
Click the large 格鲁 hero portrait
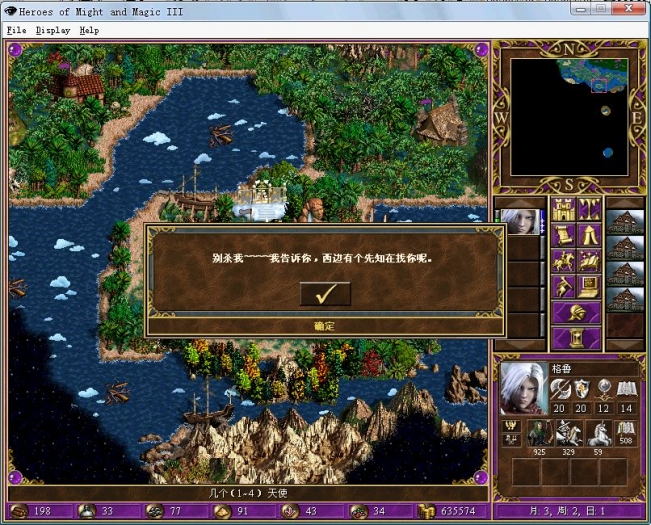pyautogui.click(x=524, y=388)
